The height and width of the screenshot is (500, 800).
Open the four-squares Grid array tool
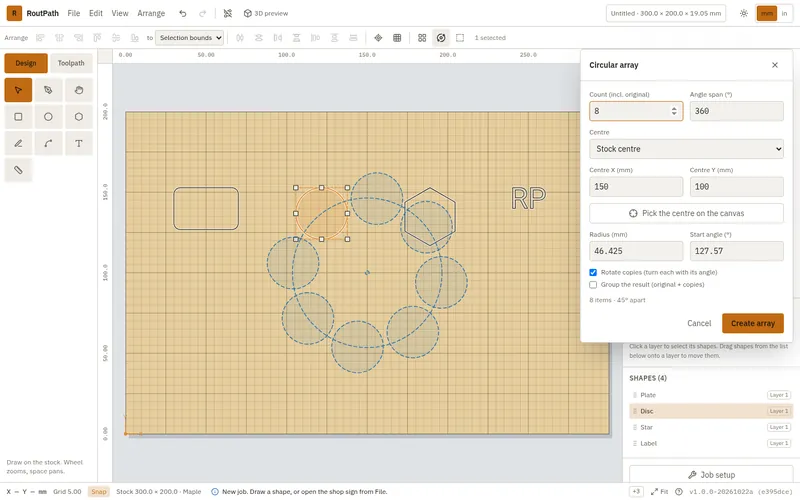422,38
